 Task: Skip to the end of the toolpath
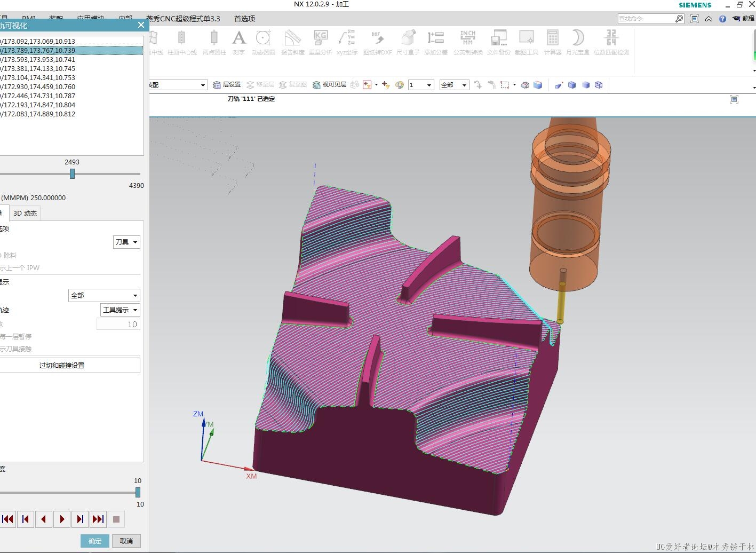tap(98, 519)
